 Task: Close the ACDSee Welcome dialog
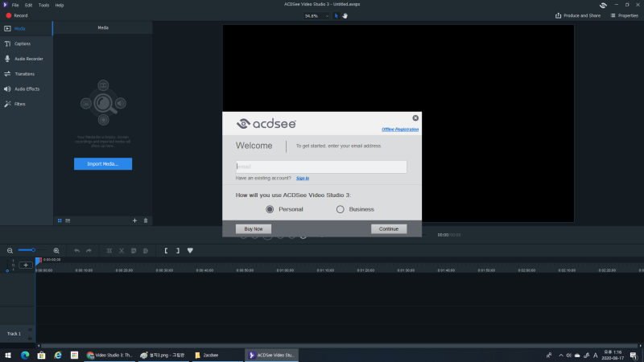coord(415,117)
